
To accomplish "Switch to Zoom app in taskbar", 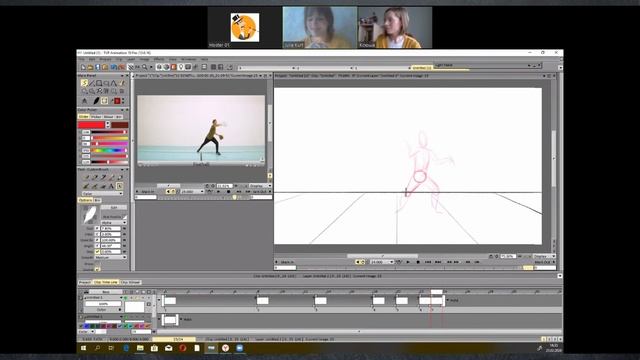I will tap(240, 348).
